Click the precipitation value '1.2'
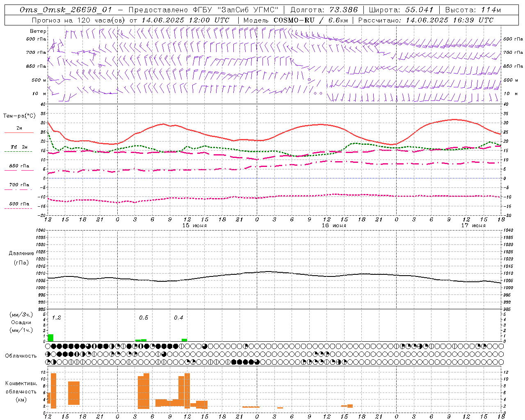Image resolution: width=525 pixels, height=420 pixels. 57,318
